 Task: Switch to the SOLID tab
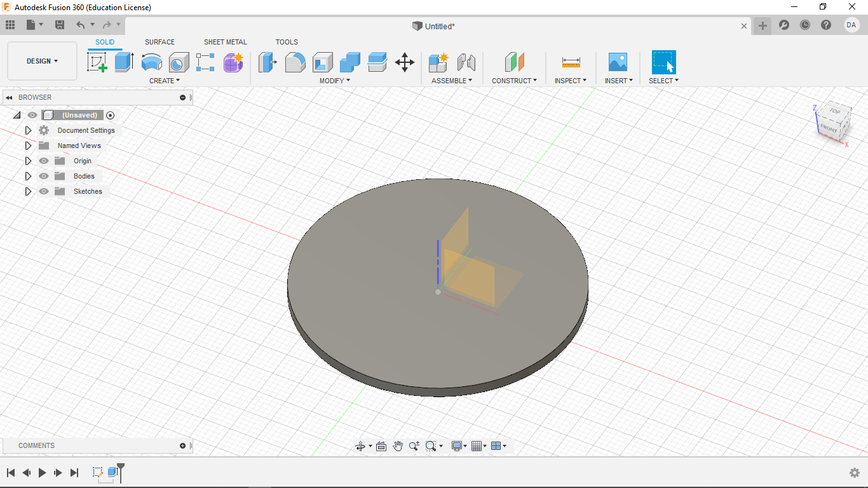(x=105, y=42)
